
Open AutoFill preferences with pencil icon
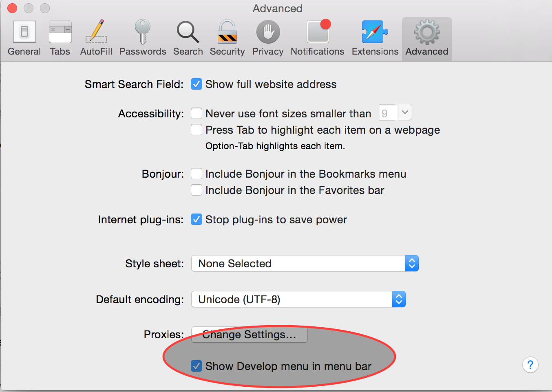pyautogui.click(x=96, y=39)
